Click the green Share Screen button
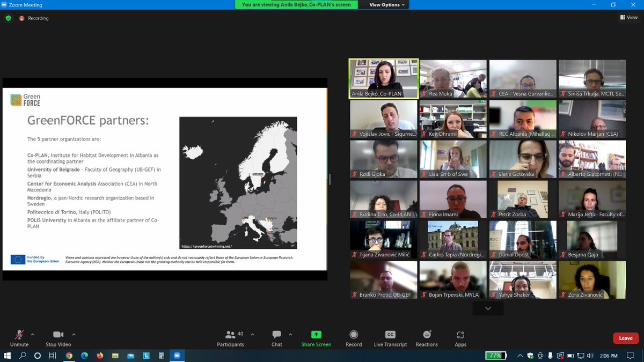644x362 pixels. pos(316,338)
